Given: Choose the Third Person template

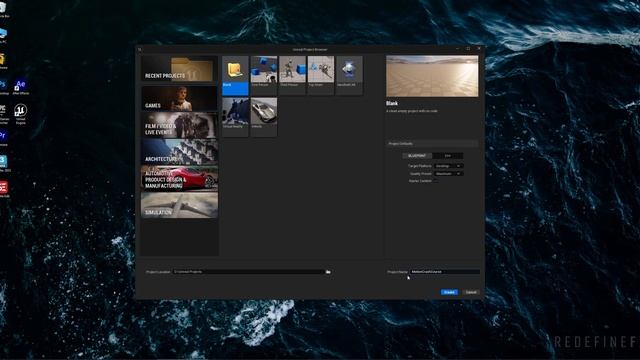Looking at the screenshot, I should tap(292, 76).
